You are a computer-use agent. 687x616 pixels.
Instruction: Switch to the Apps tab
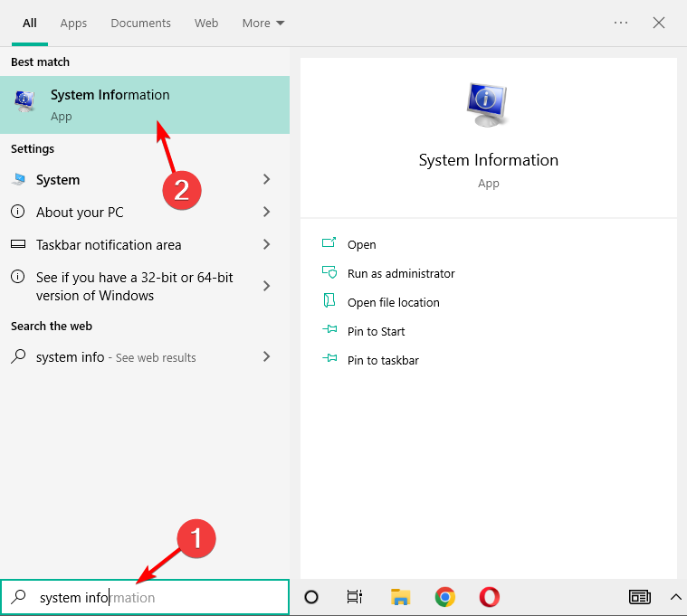pos(73,24)
